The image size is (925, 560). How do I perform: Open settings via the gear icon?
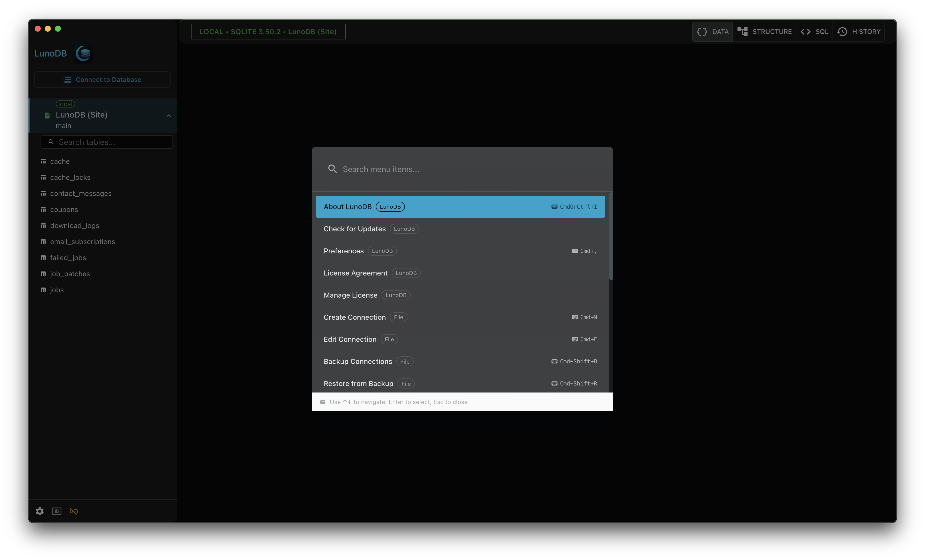[40, 511]
